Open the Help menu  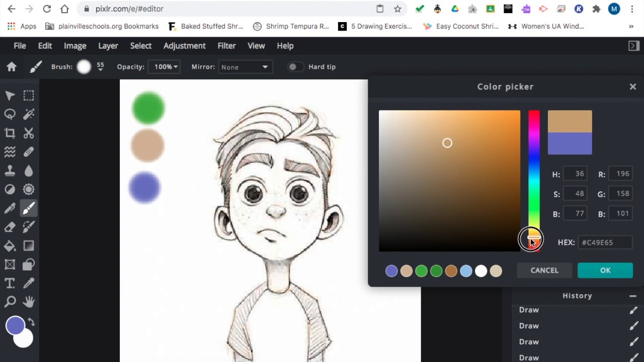coord(285,46)
